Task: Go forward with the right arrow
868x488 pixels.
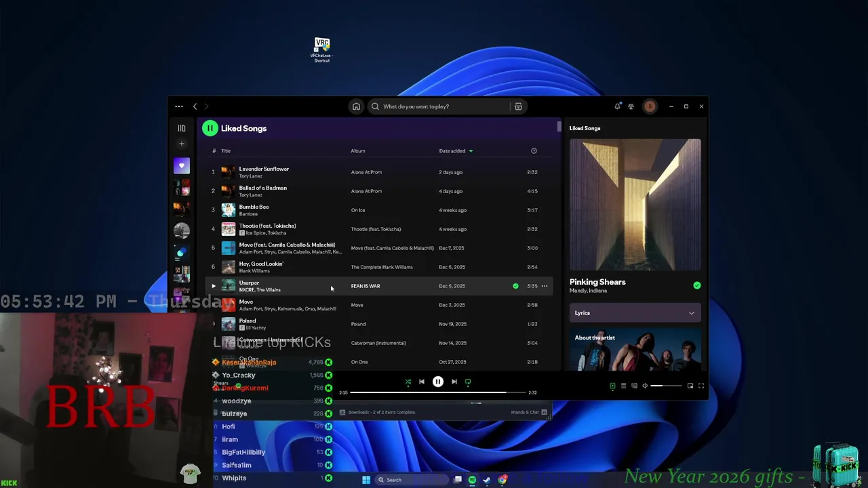Action: pyautogui.click(x=207, y=106)
